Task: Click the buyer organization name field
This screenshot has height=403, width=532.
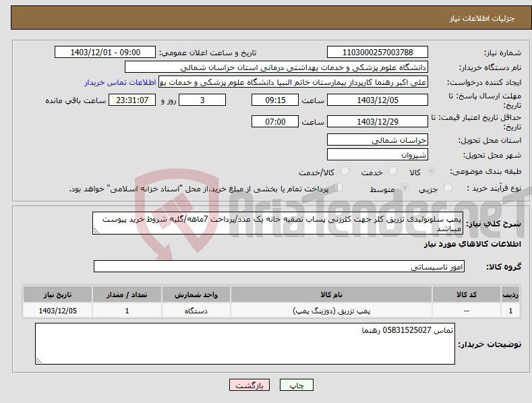Action: pyautogui.click(x=276, y=67)
